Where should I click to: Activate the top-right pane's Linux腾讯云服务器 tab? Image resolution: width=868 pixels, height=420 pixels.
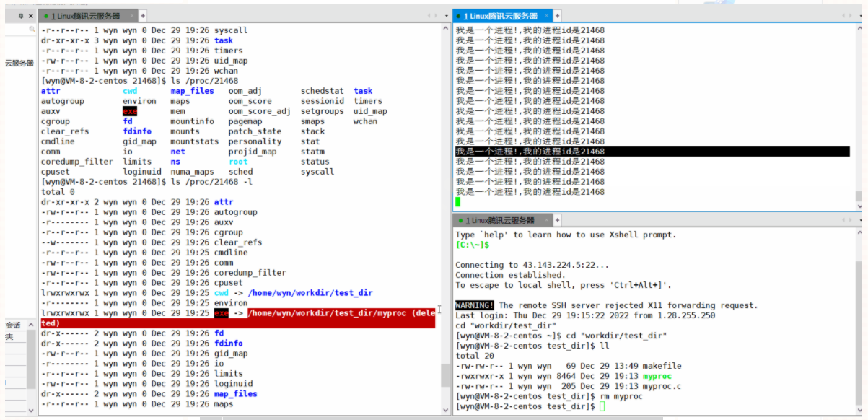[502, 15]
